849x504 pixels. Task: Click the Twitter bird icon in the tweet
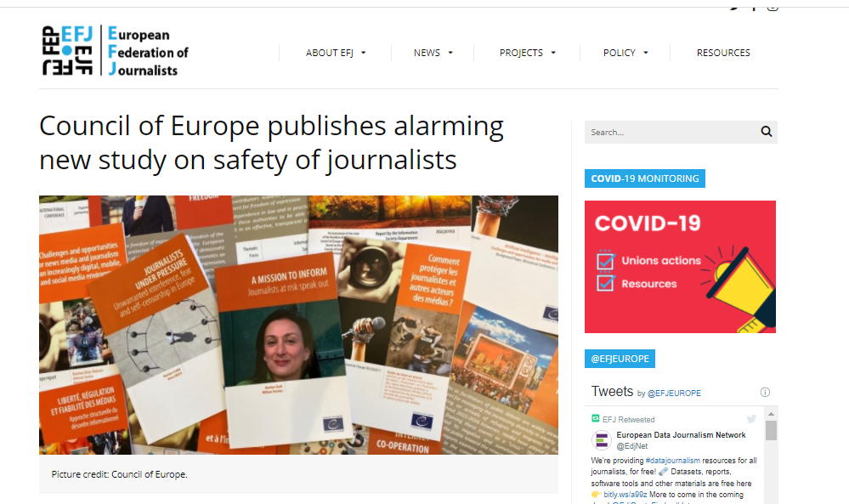tap(751, 419)
